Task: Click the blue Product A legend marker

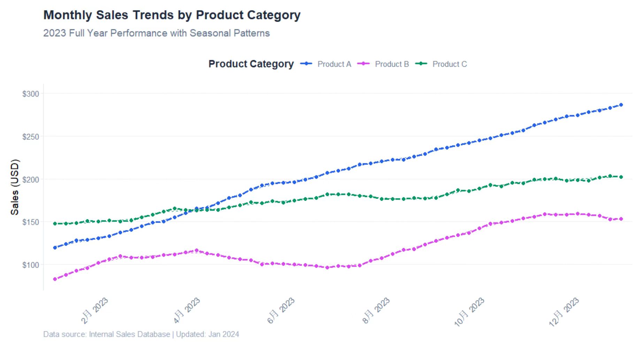Action: (306, 64)
